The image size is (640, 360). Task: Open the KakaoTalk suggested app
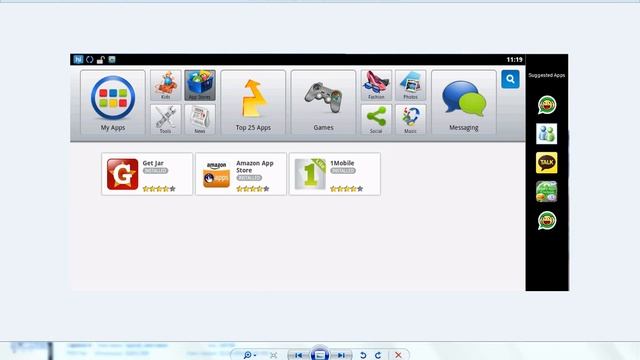[x=547, y=162]
